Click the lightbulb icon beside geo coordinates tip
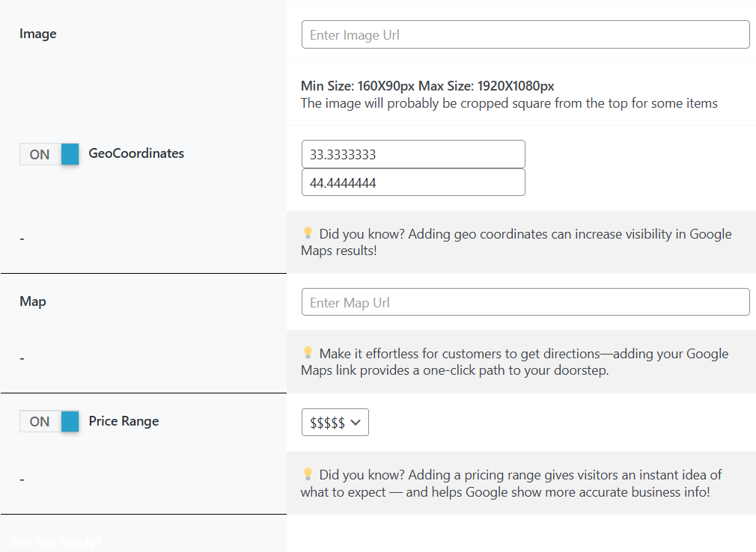 pyautogui.click(x=308, y=233)
